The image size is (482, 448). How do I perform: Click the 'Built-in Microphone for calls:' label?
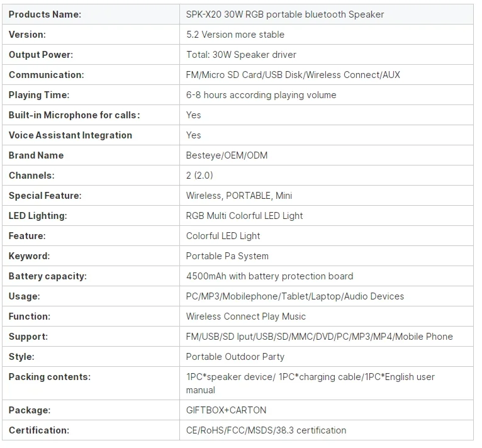[x=74, y=115]
